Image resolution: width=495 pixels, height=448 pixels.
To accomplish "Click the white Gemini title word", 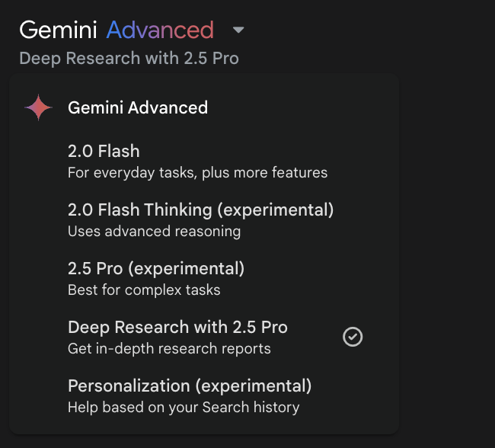I will pyautogui.click(x=58, y=30).
